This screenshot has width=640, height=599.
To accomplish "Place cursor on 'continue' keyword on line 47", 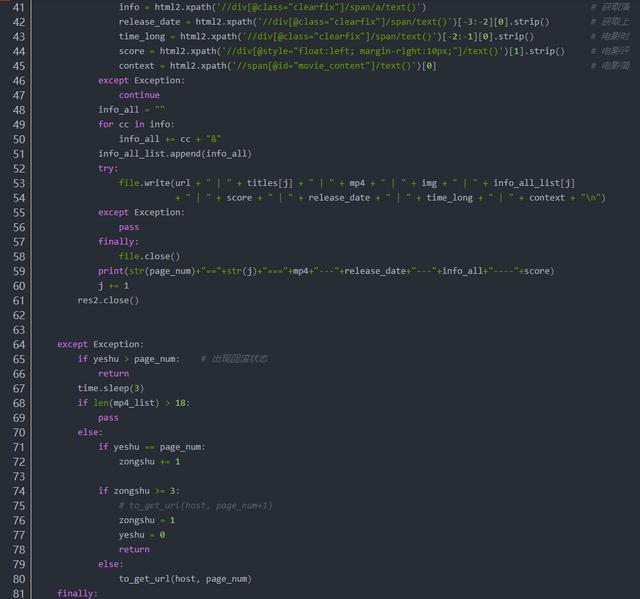I will pyautogui.click(x=139, y=95).
